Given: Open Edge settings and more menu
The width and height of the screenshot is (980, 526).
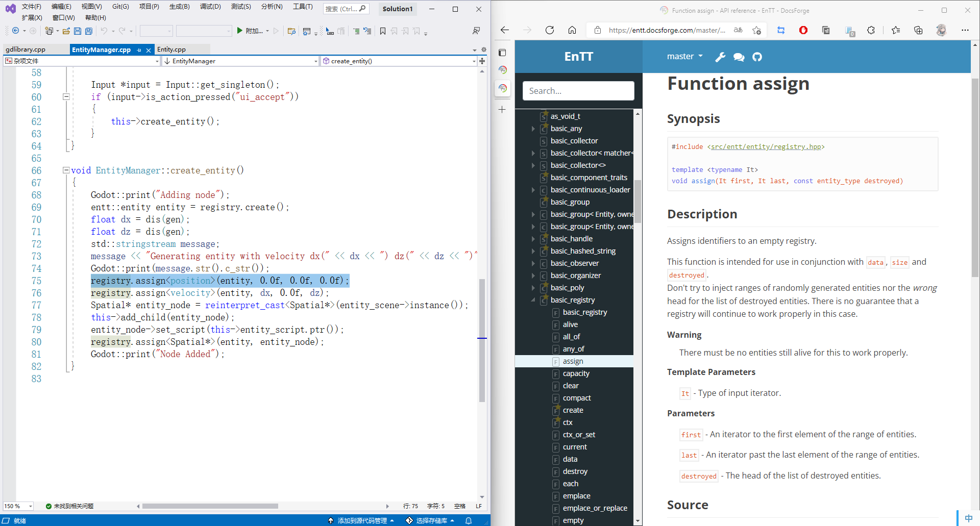Looking at the screenshot, I should [x=965, y=30].
